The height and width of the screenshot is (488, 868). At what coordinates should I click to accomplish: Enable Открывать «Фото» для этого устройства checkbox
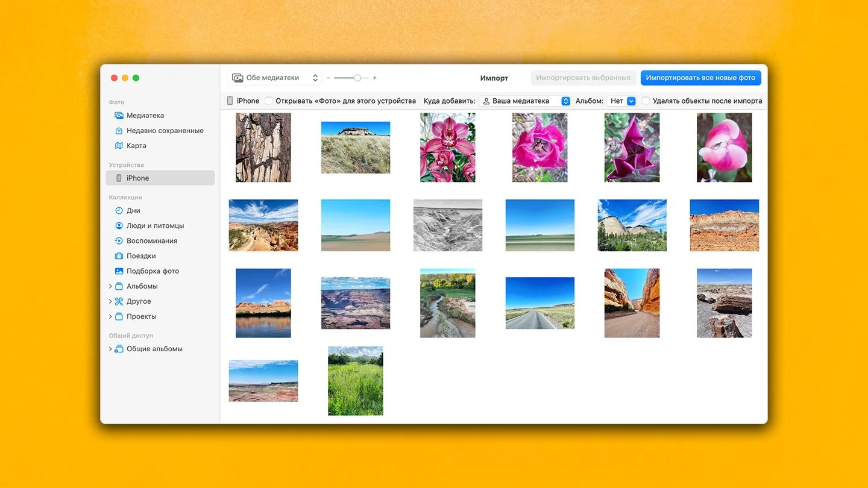[269, 101]
